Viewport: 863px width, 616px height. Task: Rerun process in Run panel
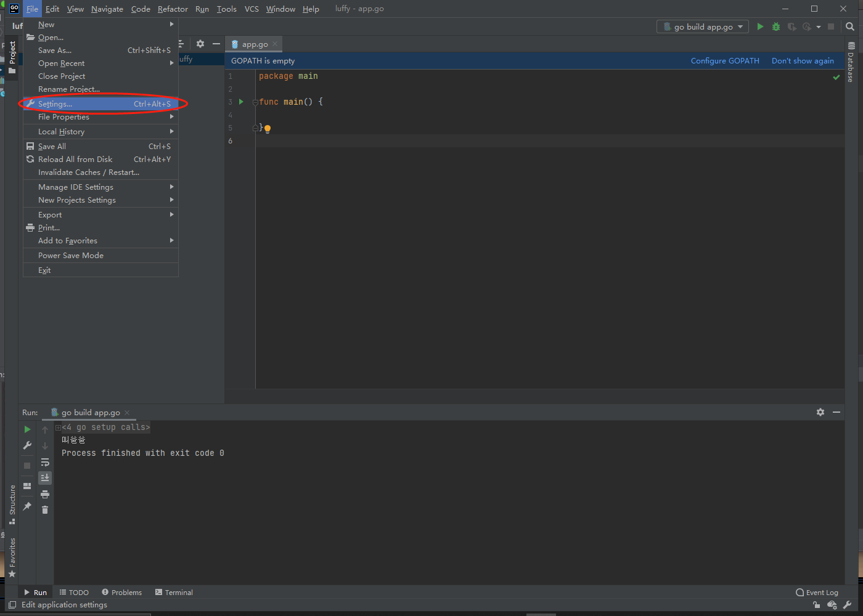click(27, 429)
